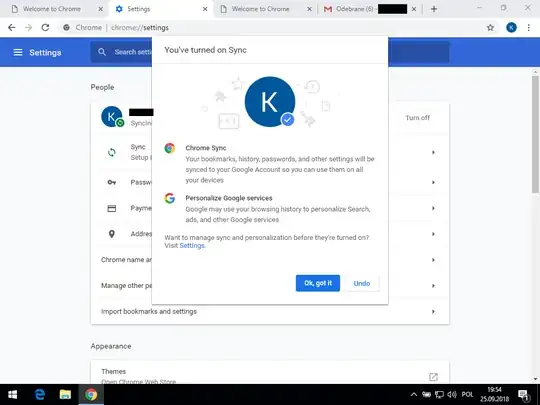Launch Microsoft Edge from the taskbar

(40, 394)
